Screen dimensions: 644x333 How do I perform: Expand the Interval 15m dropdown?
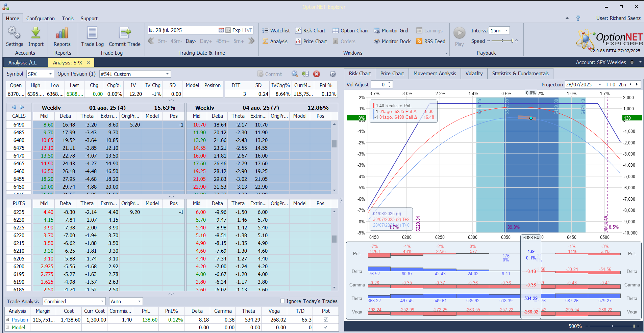point(506,31)
